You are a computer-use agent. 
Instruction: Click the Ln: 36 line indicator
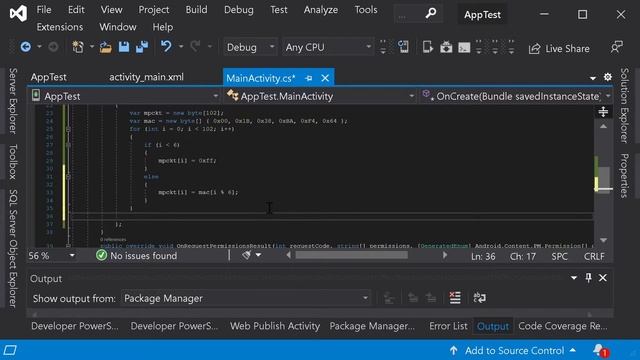point(483,256)
